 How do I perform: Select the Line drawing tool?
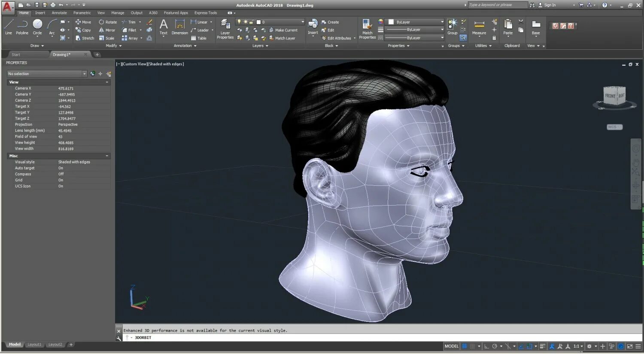coord(9,26)
